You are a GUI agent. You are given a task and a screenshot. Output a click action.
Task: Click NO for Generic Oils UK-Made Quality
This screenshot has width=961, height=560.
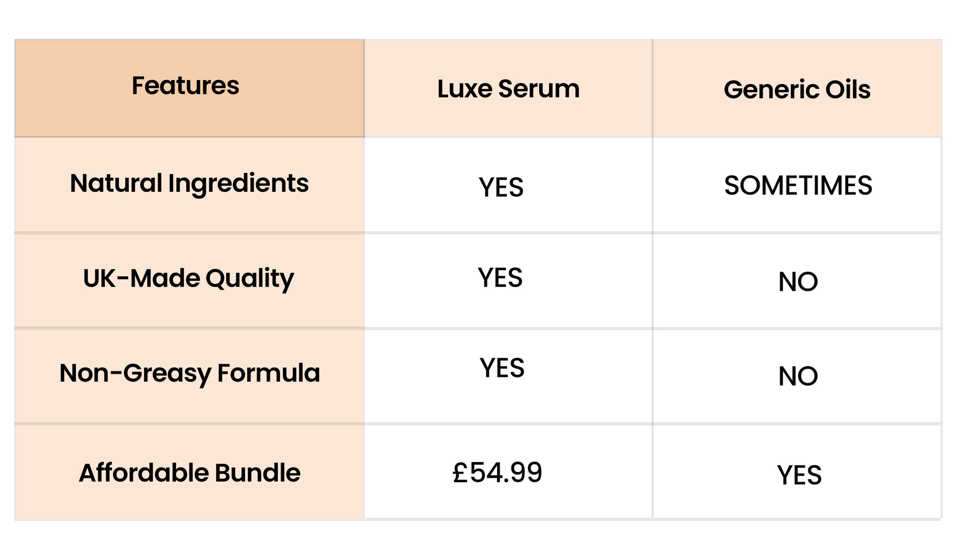click(x=798, y=282)
